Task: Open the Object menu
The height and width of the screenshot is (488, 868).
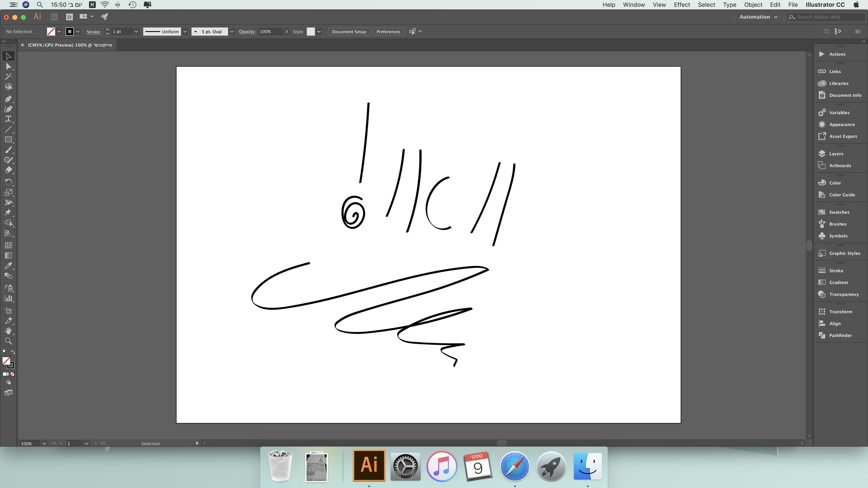Action: click(x=753, y=5)
